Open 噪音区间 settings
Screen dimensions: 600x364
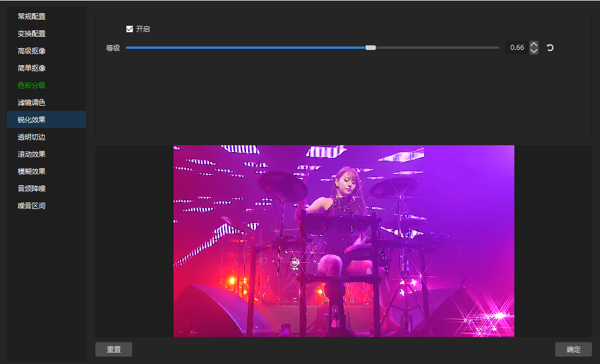[x=47, y=206]
